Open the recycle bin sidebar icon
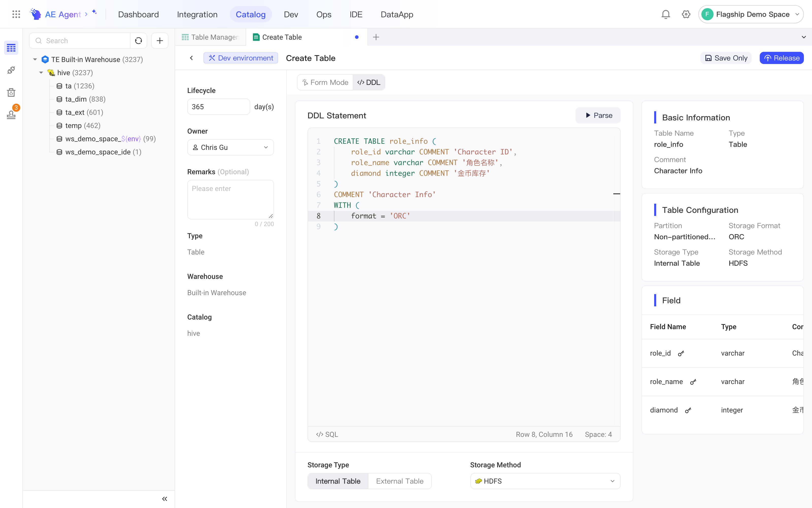812x508 pixels. 11,92
